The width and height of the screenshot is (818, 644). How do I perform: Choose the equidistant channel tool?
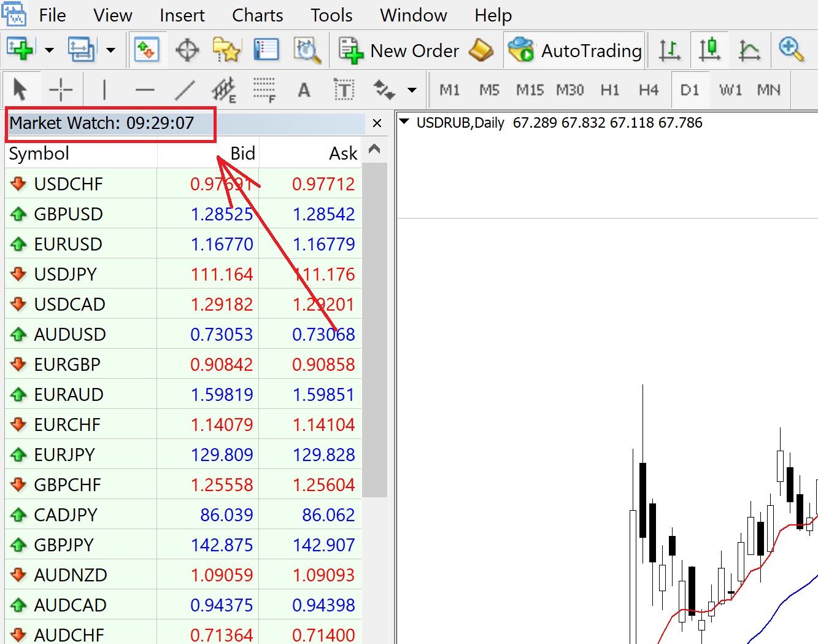(224, 90)
